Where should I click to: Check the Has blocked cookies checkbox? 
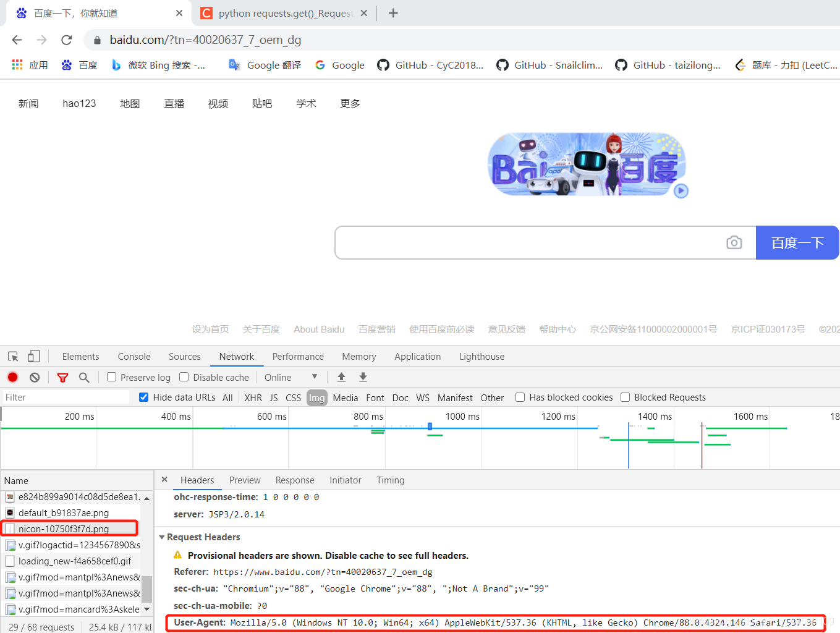tap(520, 397)
